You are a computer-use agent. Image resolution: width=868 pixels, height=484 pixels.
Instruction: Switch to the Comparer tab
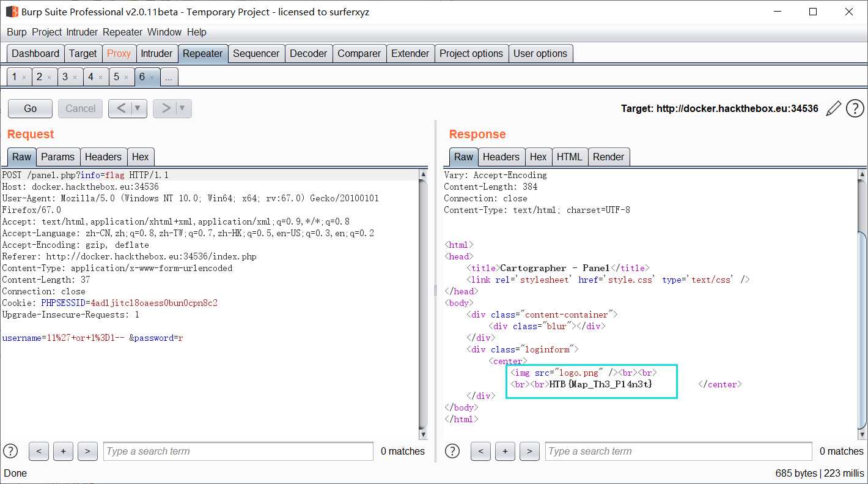359,53
